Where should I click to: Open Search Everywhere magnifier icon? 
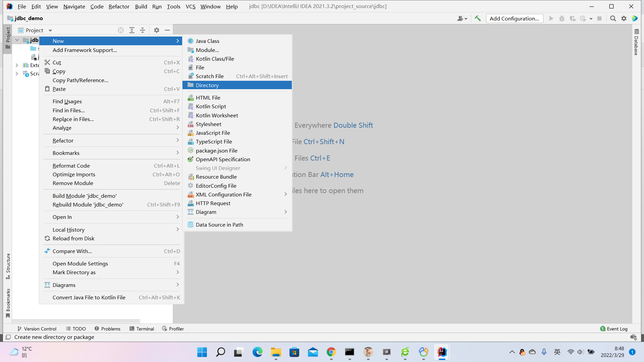[613, 18]
